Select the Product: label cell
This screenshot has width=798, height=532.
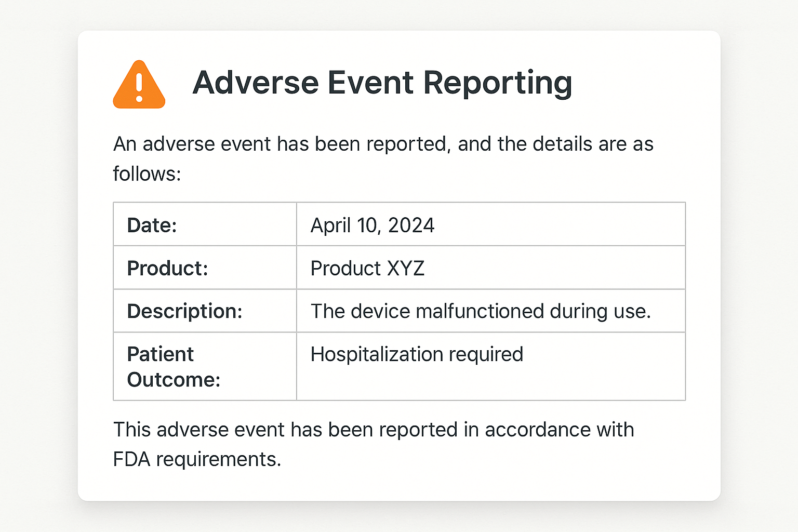205,268
